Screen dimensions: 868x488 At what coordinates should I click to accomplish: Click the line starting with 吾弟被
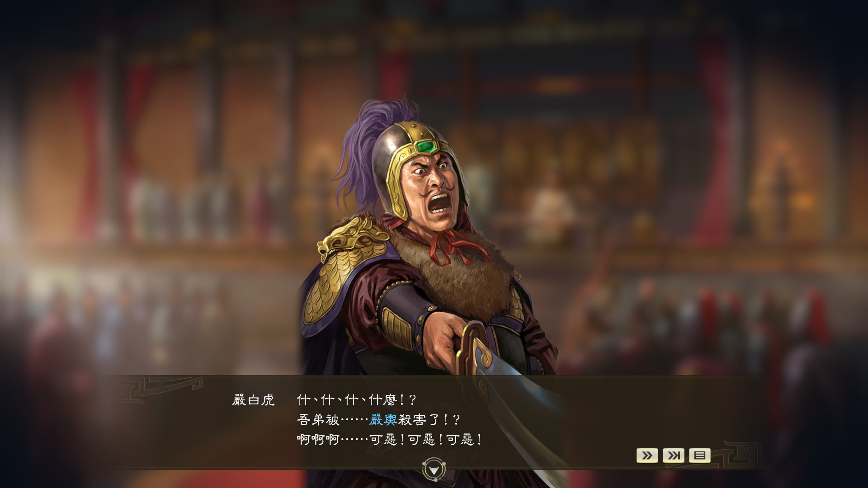tap(378, 420)
